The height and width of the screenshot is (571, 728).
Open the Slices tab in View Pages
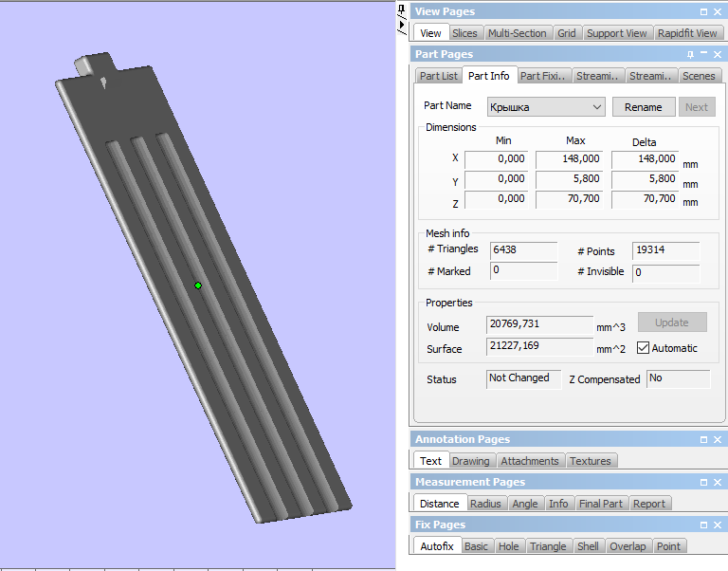click(x=464, y=33)
